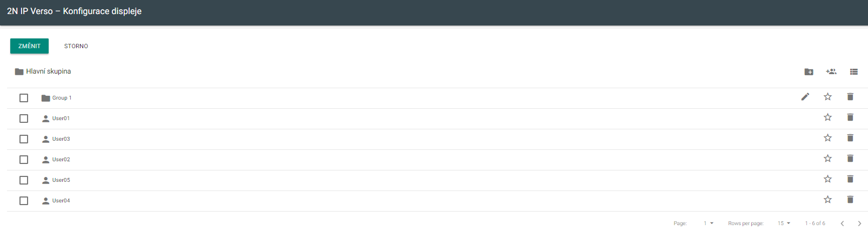Select the User01 checkbox
The image size is (868, 230).
[x=24, y=119]
